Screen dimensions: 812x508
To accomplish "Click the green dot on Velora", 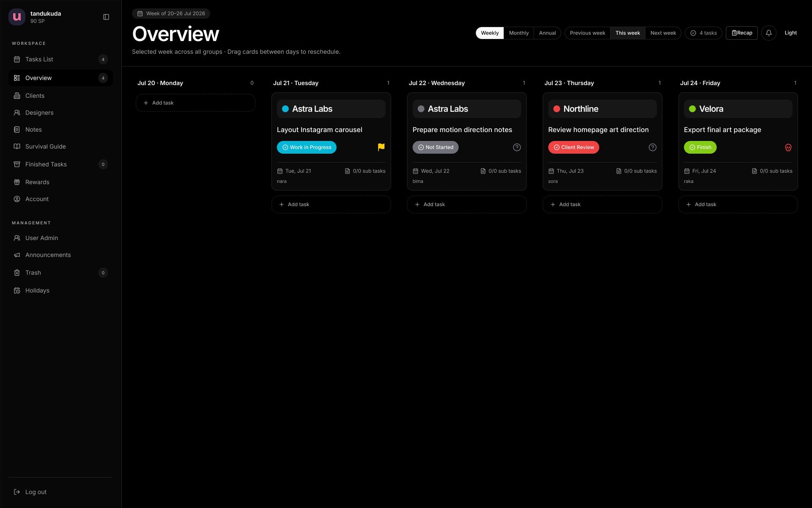I will [692, 109].
